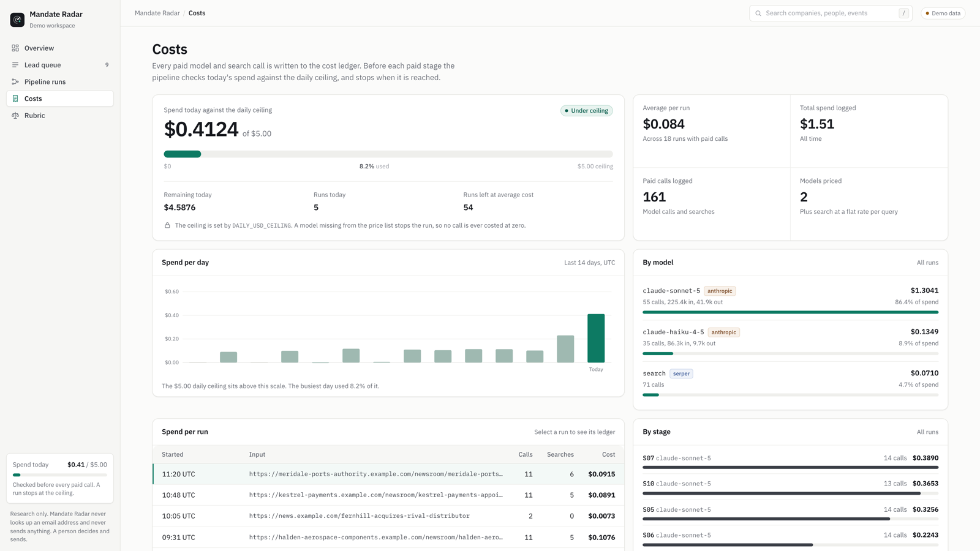Click the $0.4124 spend today value
Image resolution: width=980 pixels, height=551 pixels.
201,129
